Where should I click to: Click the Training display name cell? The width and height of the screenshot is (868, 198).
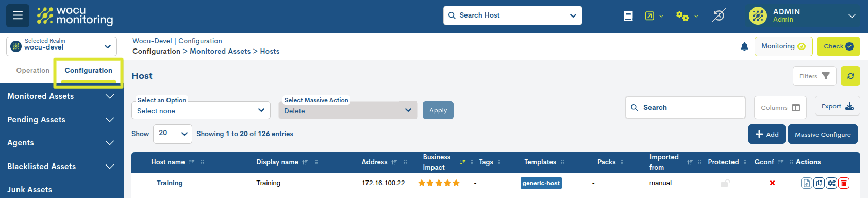(x=269, y=183)
